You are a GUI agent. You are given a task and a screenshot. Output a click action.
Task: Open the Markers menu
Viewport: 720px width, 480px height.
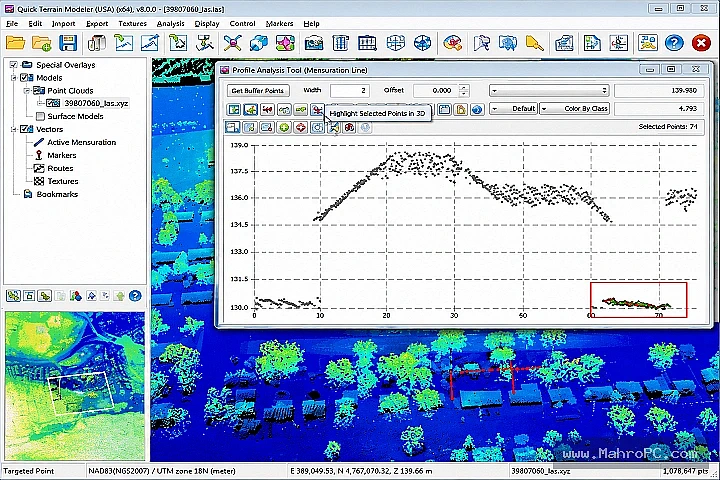point(279,23)
